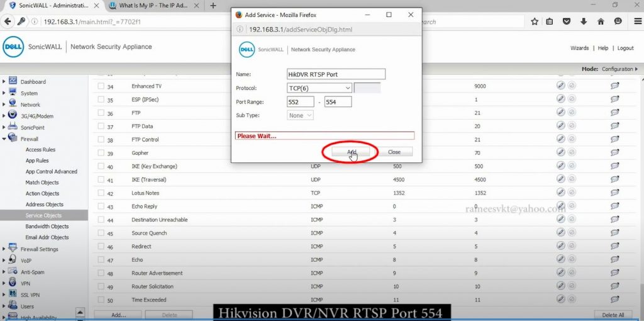Click the Name field with HikDVR RTSP Port
The image size is (644, 321).
(x=336, y=74)
